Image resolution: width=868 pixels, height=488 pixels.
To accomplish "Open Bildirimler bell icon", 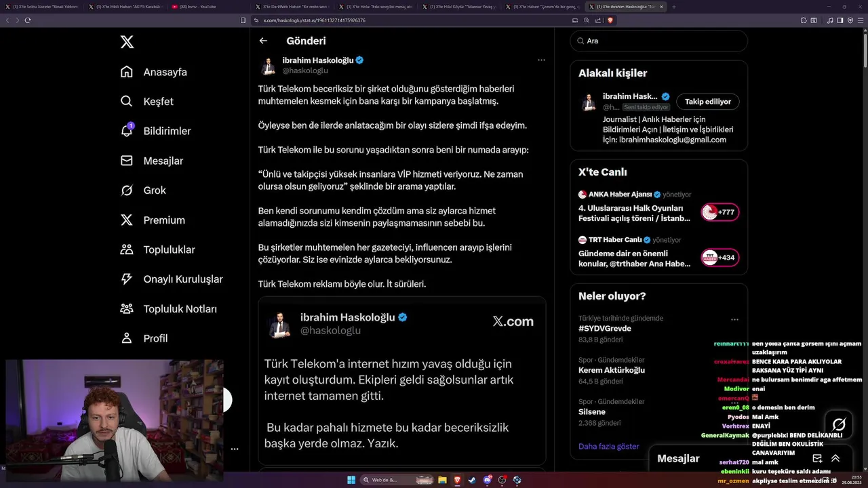I will pyautogui.click(x=127, y=131).
